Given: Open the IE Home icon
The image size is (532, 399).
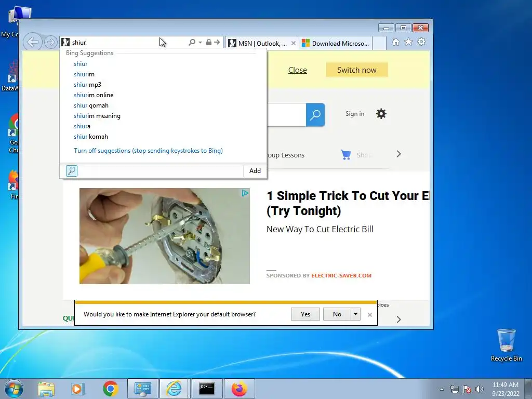Looking at the screenshot, I should [395, 42].
